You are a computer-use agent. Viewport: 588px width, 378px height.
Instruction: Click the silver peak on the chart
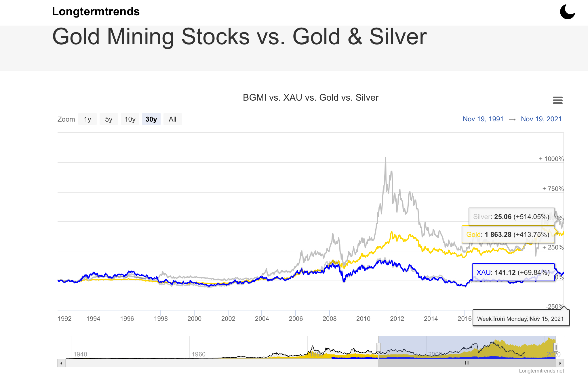386,158
